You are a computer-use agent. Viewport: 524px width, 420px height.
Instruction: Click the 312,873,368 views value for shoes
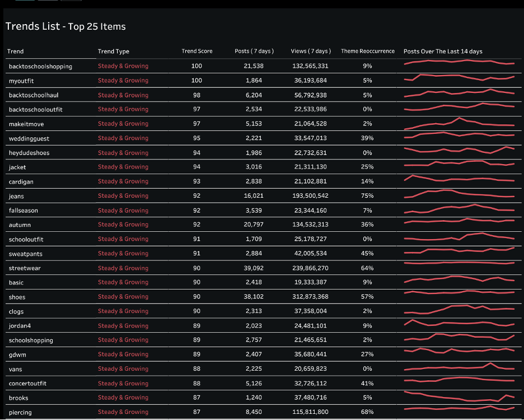point(310,297)
